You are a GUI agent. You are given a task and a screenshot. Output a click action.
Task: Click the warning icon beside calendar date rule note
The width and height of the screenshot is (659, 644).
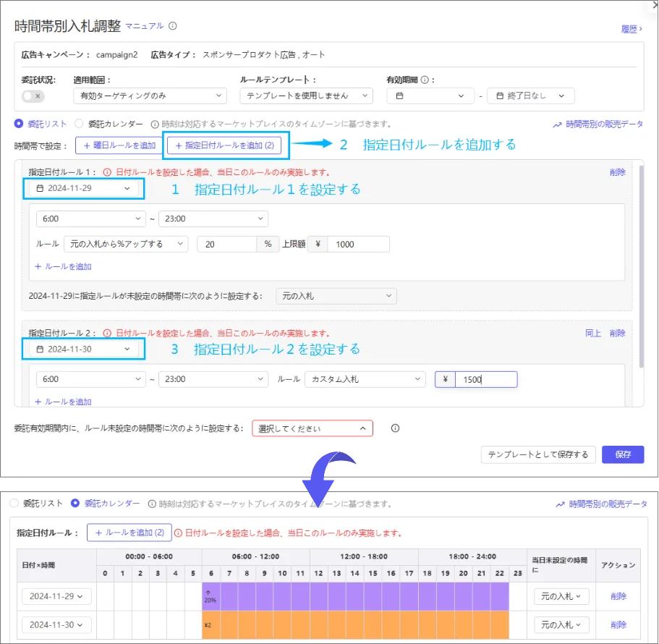tap(178, 533)
